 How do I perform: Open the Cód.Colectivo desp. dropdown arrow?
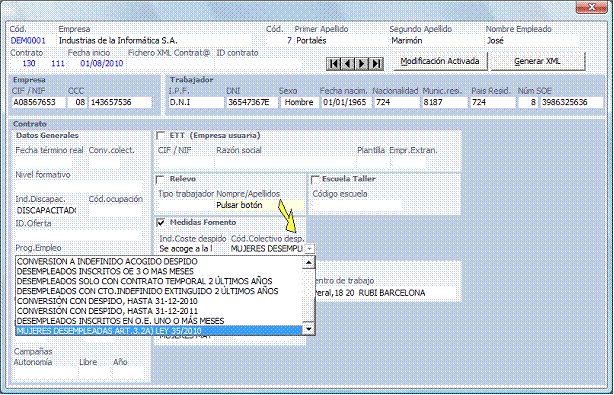[x=309, y=249]
